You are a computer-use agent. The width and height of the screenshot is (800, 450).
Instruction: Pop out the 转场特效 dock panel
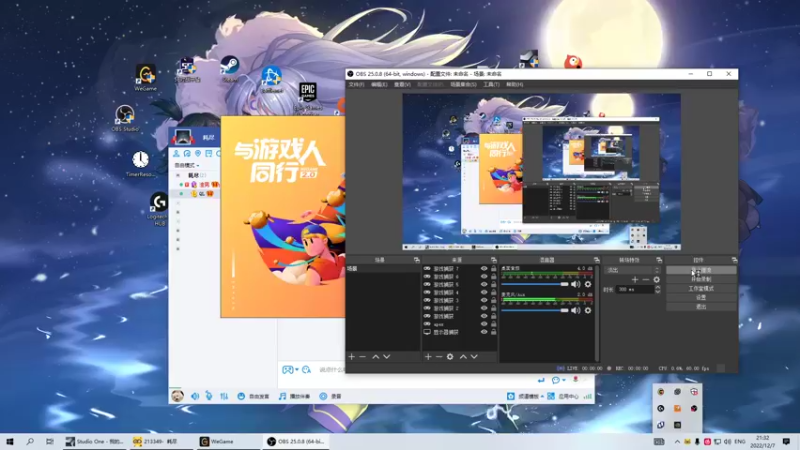pyautogui.click(x=659, y=260)
